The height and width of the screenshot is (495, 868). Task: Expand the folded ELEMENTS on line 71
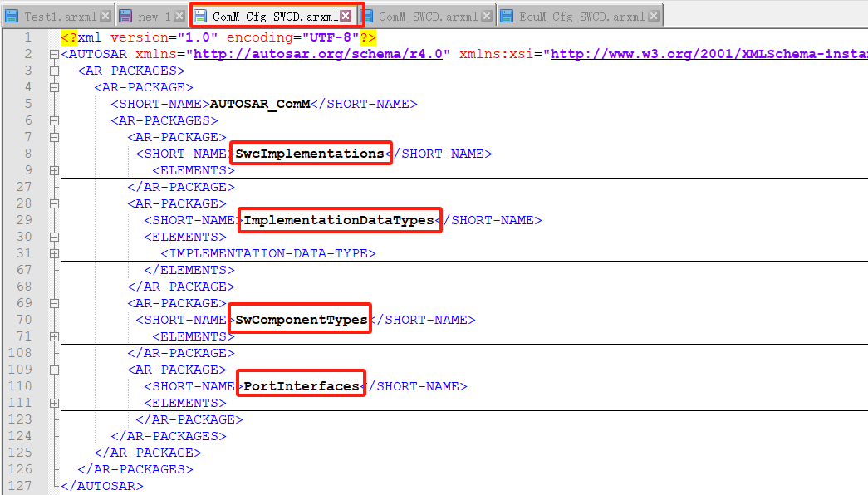point(54,336)
